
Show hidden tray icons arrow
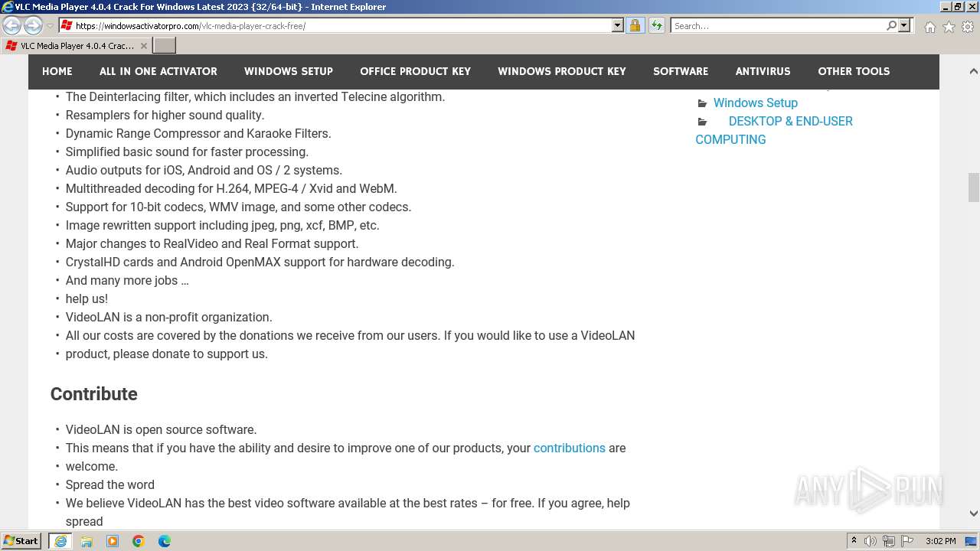(x=854, y=541)
